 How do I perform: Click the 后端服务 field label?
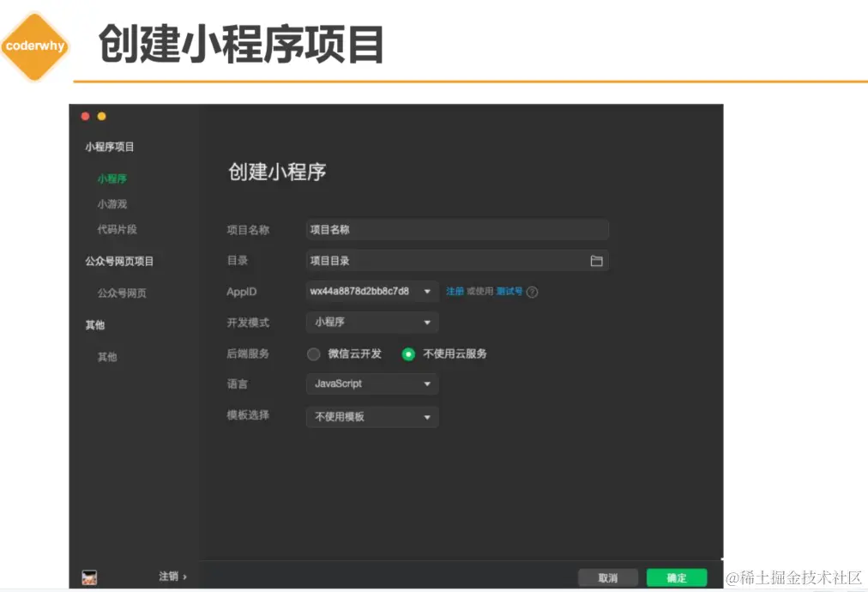tap(248, 353)
